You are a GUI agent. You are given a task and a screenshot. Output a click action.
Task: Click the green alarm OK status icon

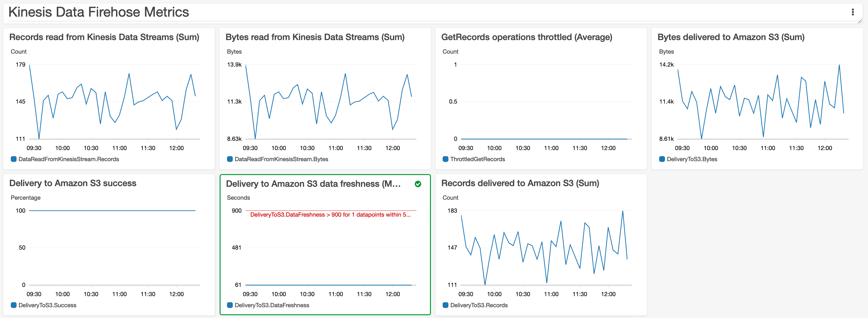pyautogui.click(x=418, y=184)
